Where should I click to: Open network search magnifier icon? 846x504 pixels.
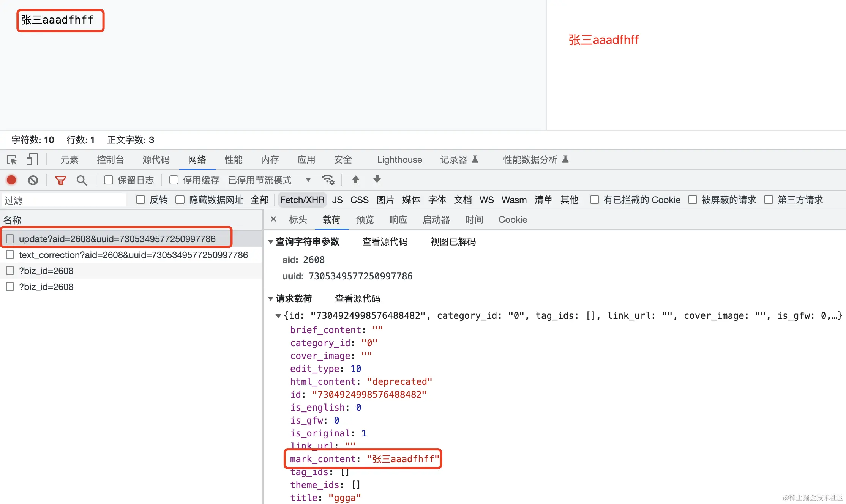(x=81, y=180)
